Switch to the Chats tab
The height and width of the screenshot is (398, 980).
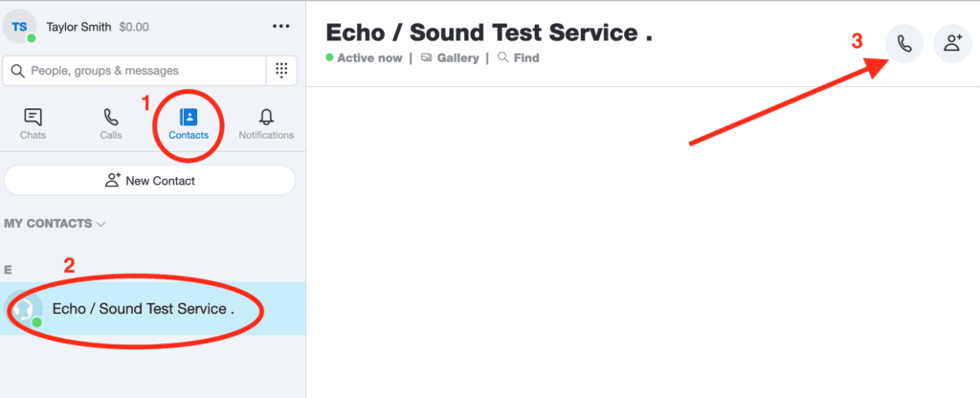tap(33, 124)
